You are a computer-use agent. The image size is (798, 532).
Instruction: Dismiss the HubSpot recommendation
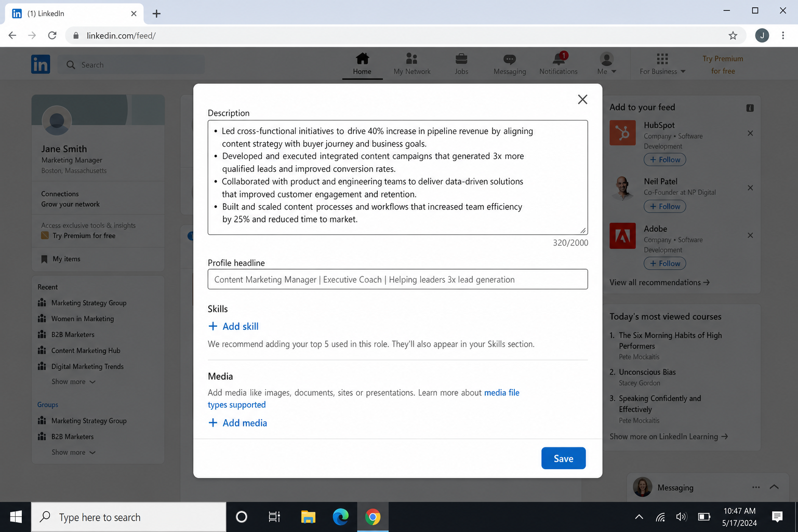click(x=750, y=134)
